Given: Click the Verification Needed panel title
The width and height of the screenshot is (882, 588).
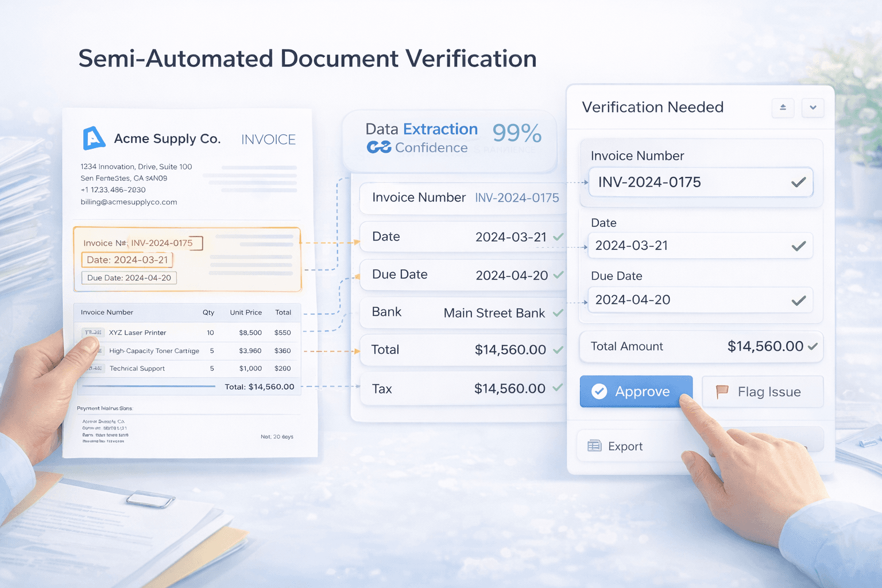Looking at the screenshot, I should pyautogui.click(x=653, y=107).
